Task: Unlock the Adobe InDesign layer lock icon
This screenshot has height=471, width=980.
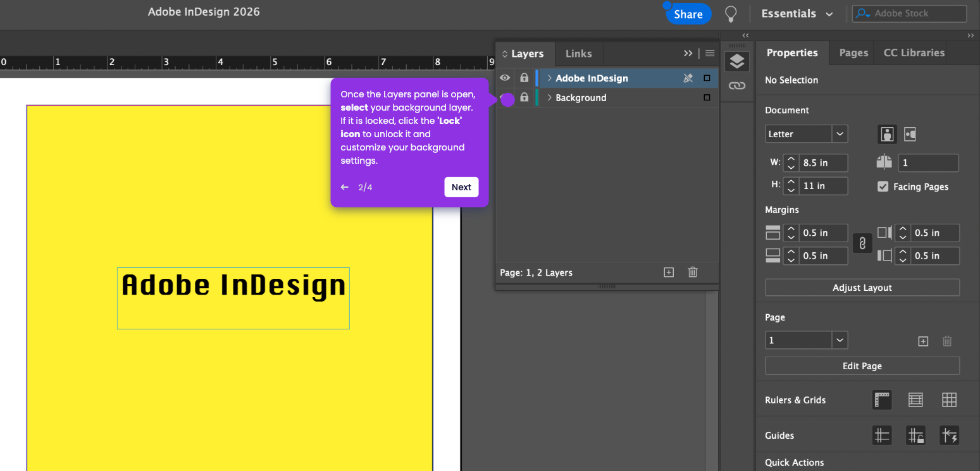Action: (x=524, y=78)
